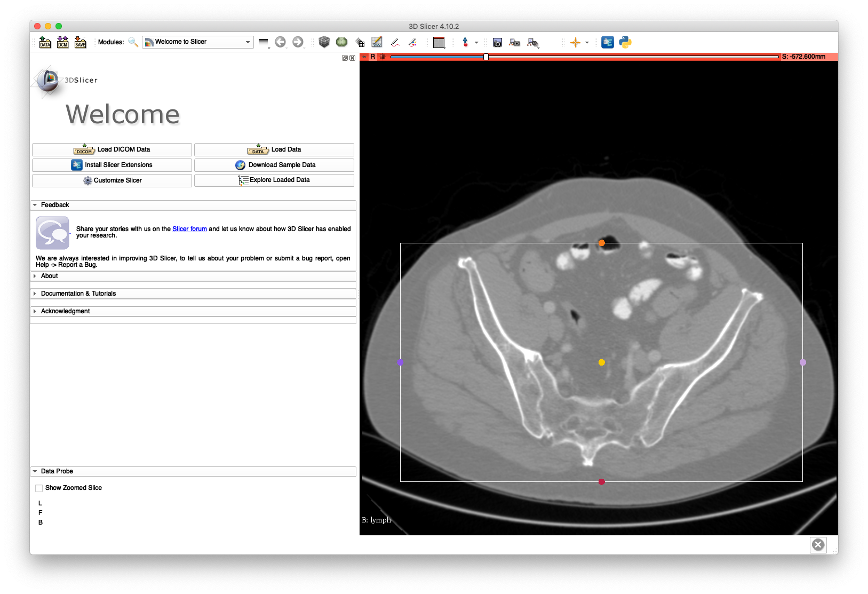
Task: Click the DCM DICOM toolbar icon
Action: pos(63,42)
